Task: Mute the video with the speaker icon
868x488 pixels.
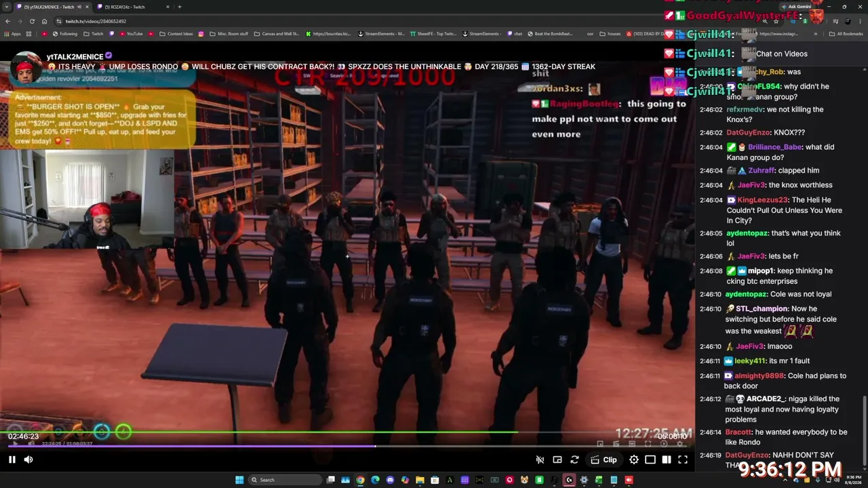Action: click(x=28, y=460)
